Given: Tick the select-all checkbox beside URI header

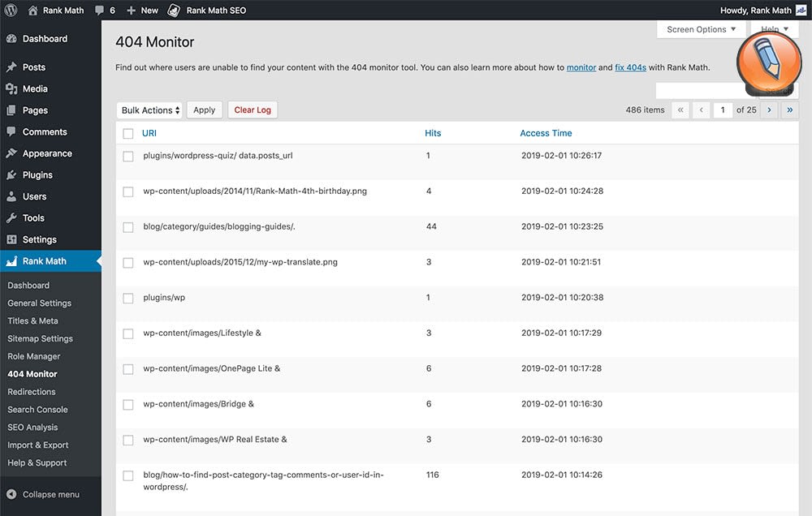Looking at the screenshot, I should (128, 134).
